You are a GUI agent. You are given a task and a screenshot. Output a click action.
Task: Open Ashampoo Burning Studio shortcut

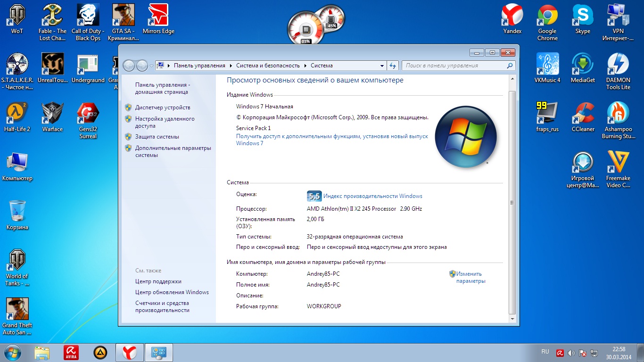coord(618,121)
